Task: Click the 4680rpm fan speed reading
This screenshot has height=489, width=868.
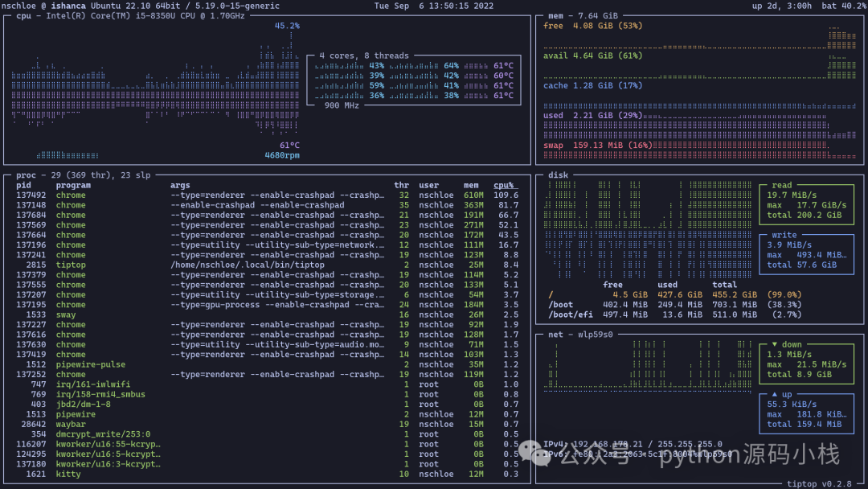Action: (x=281, y=155)
